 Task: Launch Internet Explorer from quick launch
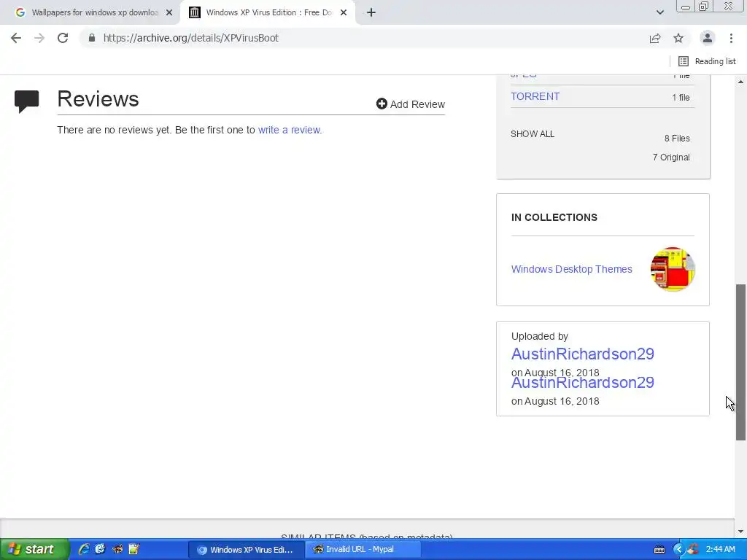tap(84, 550)
